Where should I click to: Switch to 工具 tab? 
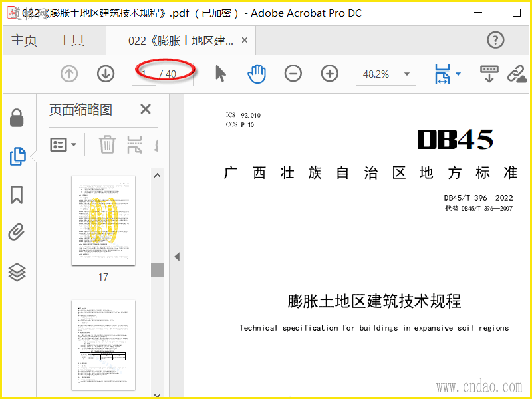[71, 40]
